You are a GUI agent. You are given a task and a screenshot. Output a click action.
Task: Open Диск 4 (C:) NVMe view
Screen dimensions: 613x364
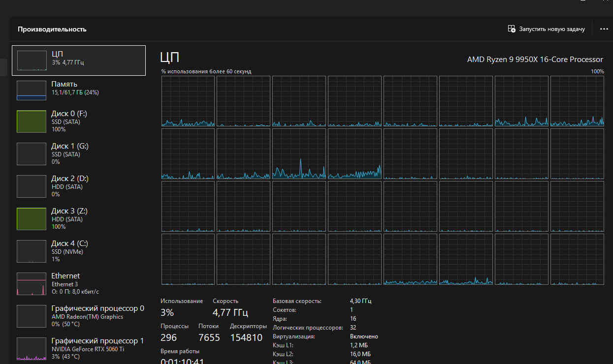[x=79, y=251]
